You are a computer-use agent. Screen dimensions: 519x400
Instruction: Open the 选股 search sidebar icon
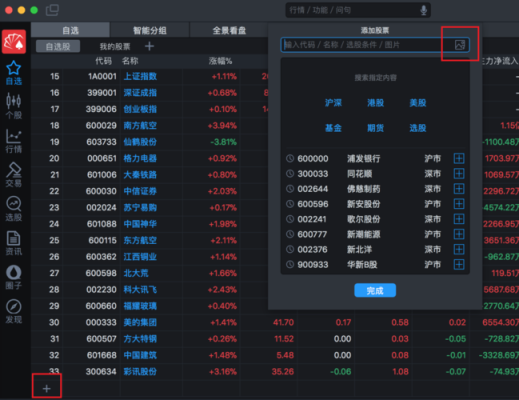pos(14,204)
